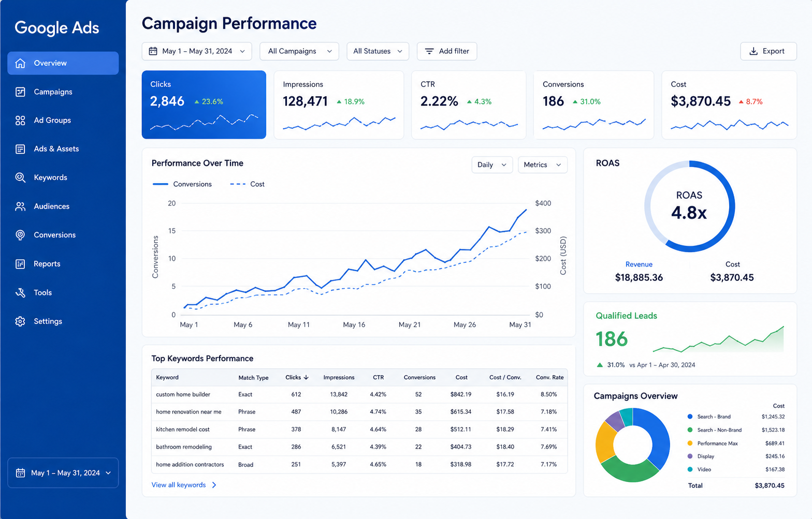Click the Campaigns chart icon in sidebar

(20, 92)
